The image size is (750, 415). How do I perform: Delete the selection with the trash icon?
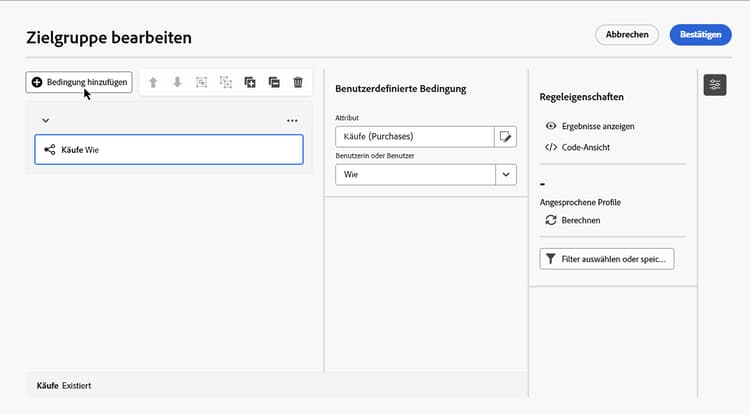click(x=298, y=82)
